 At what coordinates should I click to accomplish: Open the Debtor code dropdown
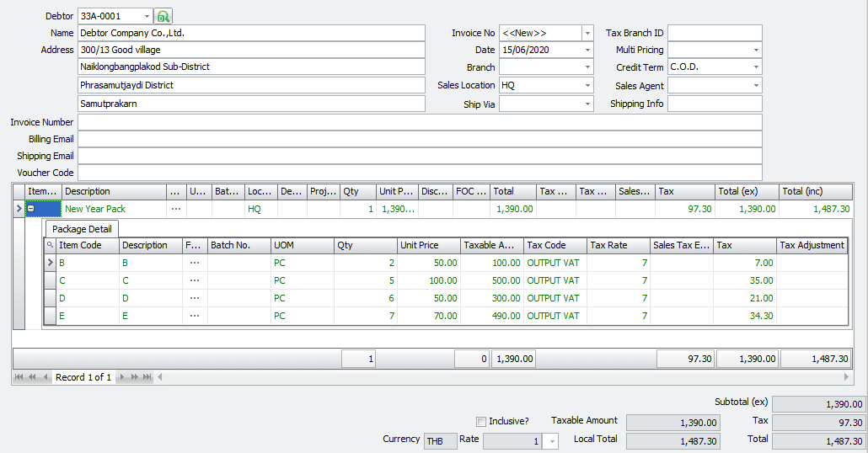tap(147, 16)
